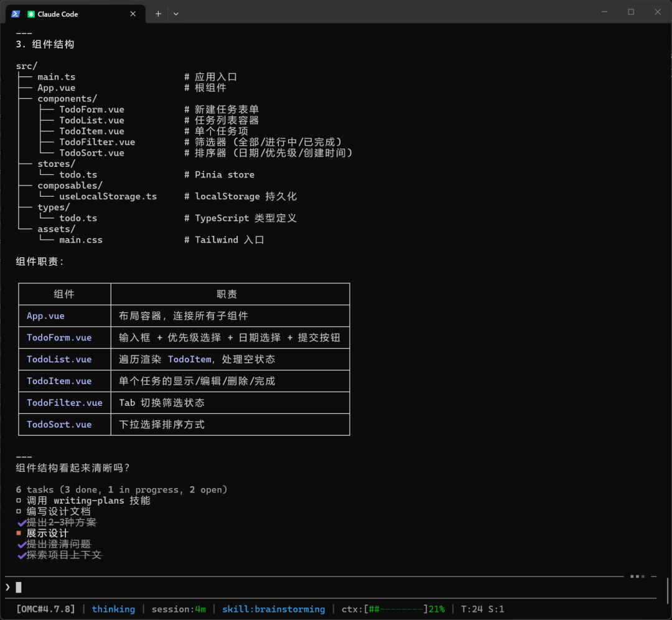
Task: Click the [OMC#4.7.8] version label
Action: click(x=45, y=609)
